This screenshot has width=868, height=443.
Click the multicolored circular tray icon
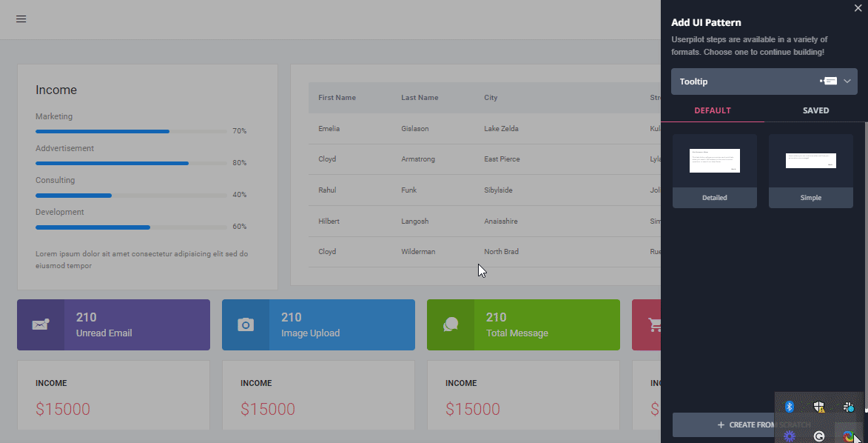click(848, 436)
